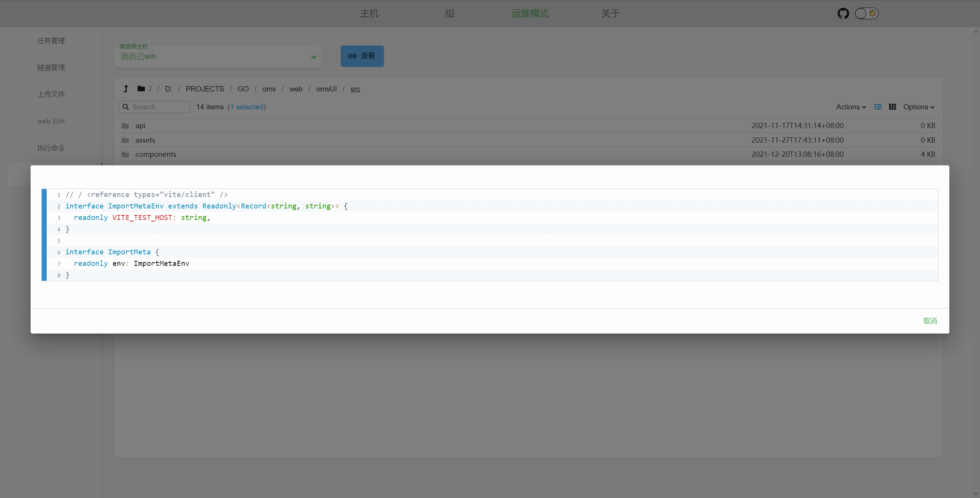Select 隧道管理 in the sidebar
Image resolution: width=980 pixels, height=498 pixels.
(x=51, y=68)
